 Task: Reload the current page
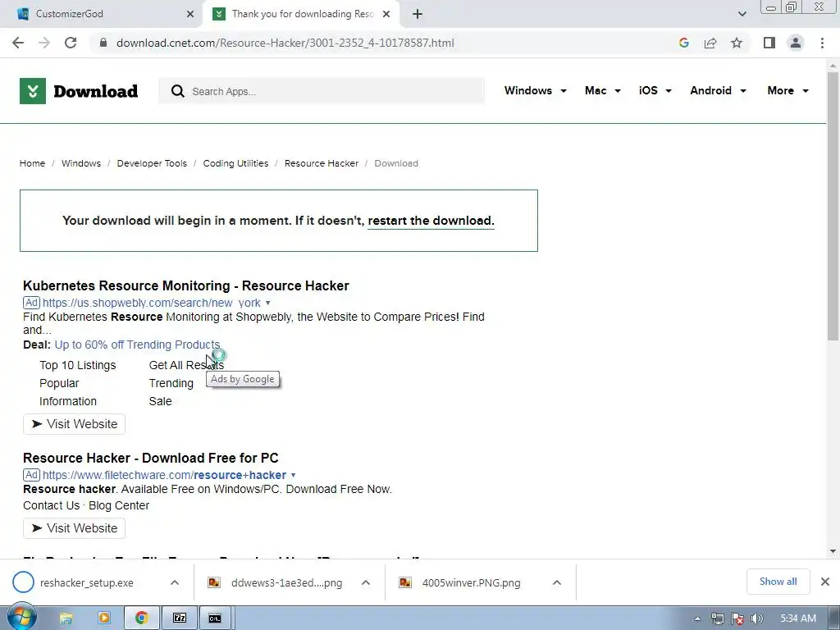pyautogui.click(x=71, y=43)
